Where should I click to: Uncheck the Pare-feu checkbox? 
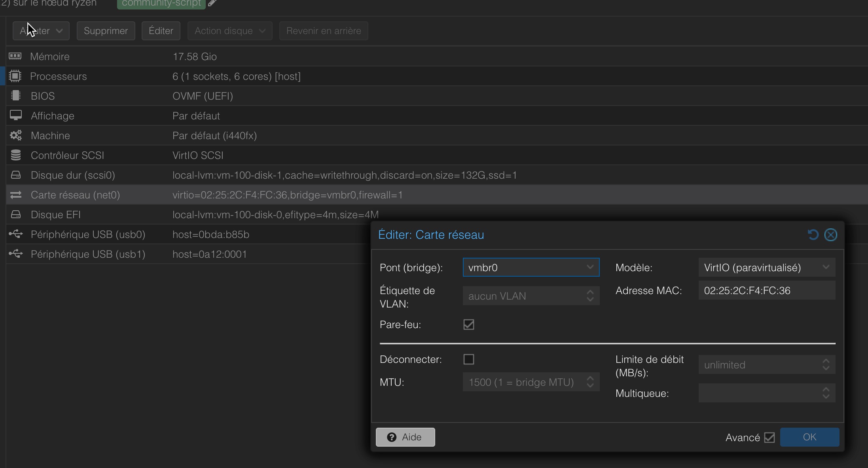(x=469, y=325)
